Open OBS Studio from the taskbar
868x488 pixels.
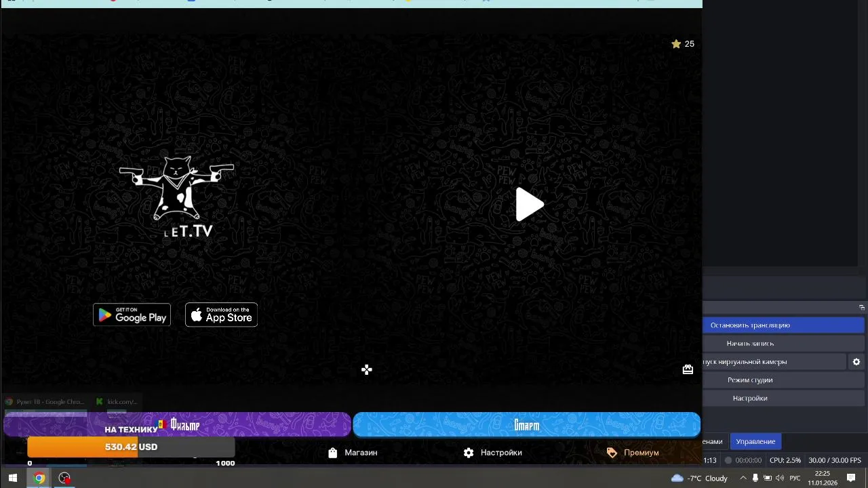[64, 478]
